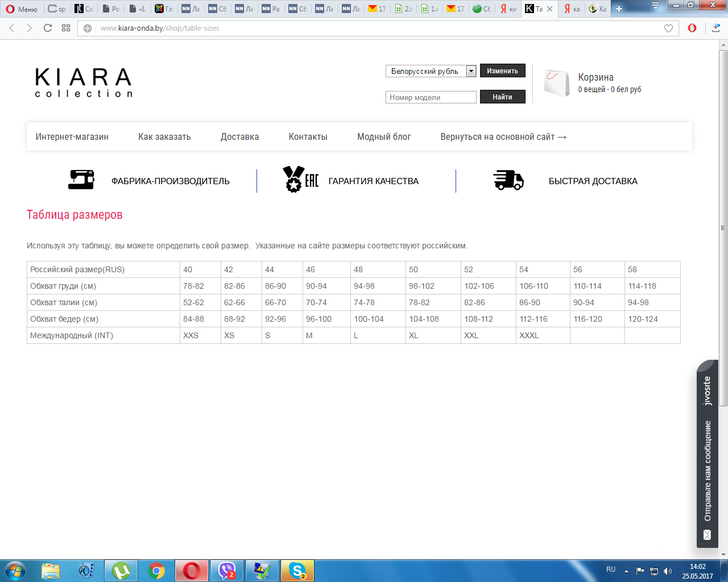Open the new tab plus button
The width and height of the screenshot is (728, 582).
619,9
